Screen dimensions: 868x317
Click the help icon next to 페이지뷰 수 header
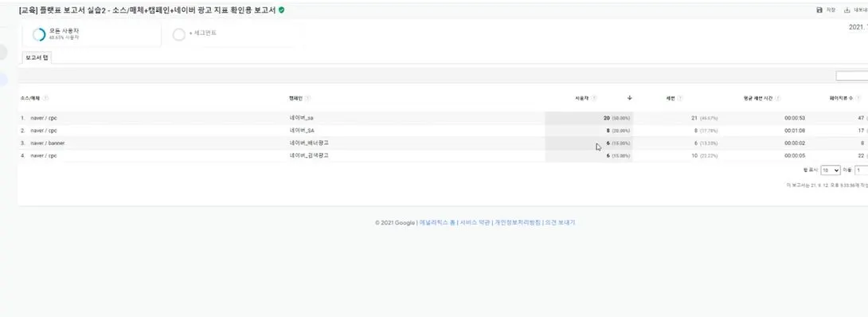[857, 98]
